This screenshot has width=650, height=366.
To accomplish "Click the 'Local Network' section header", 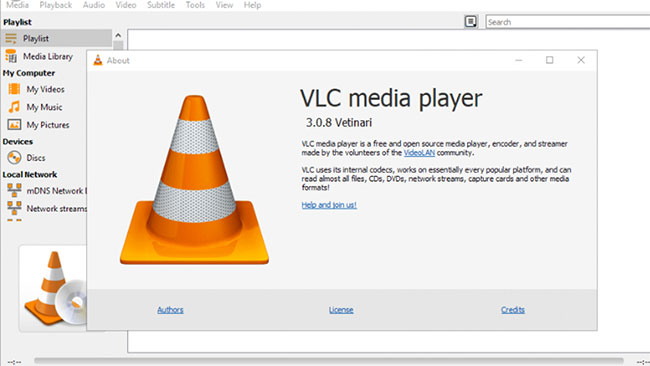I will point(29,175).
